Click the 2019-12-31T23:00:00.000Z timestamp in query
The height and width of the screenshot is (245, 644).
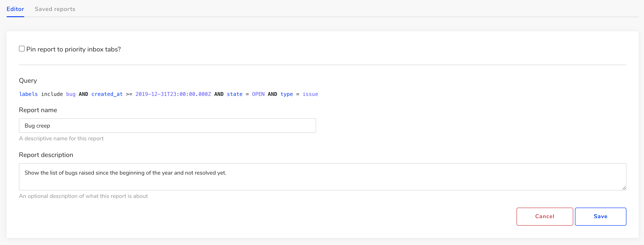click(x=173, y=94)
